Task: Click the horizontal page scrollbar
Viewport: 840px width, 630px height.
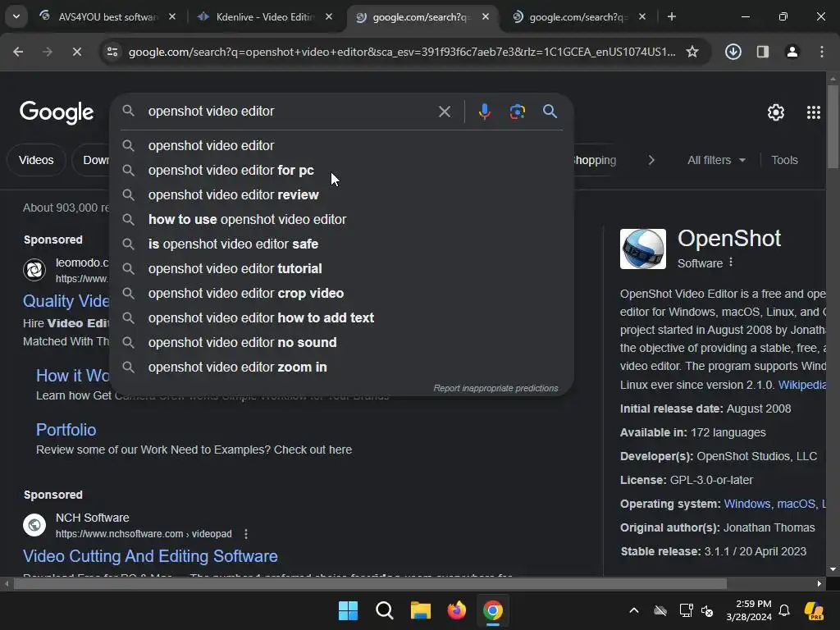Action: [x=370, y=583]
